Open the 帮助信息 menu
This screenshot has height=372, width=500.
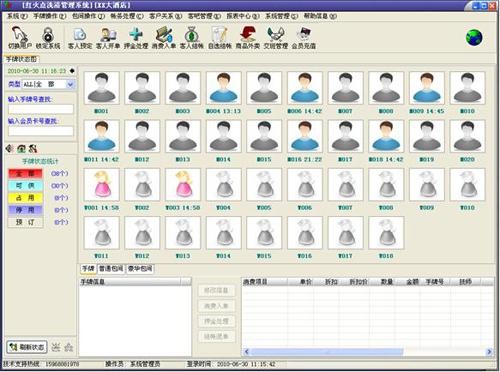320,16
